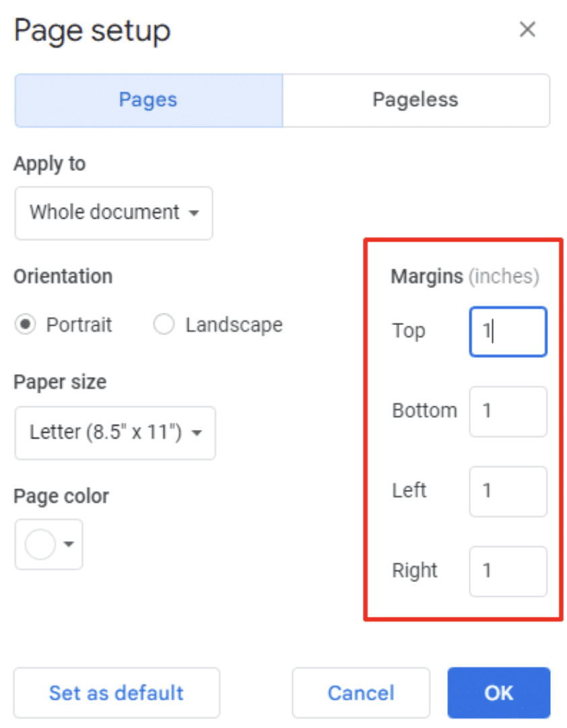567x728 pixels.
Task: Click Set as default
Action: click(116, 692)
